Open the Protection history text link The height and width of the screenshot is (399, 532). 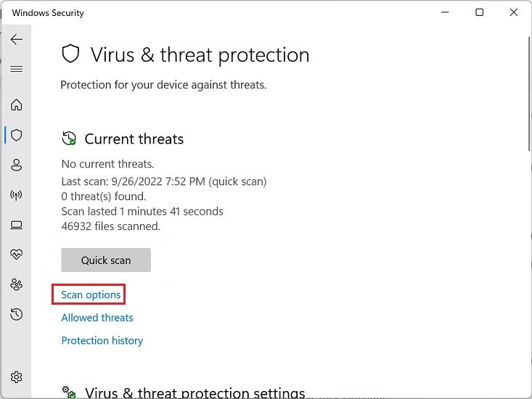point(102,341)
